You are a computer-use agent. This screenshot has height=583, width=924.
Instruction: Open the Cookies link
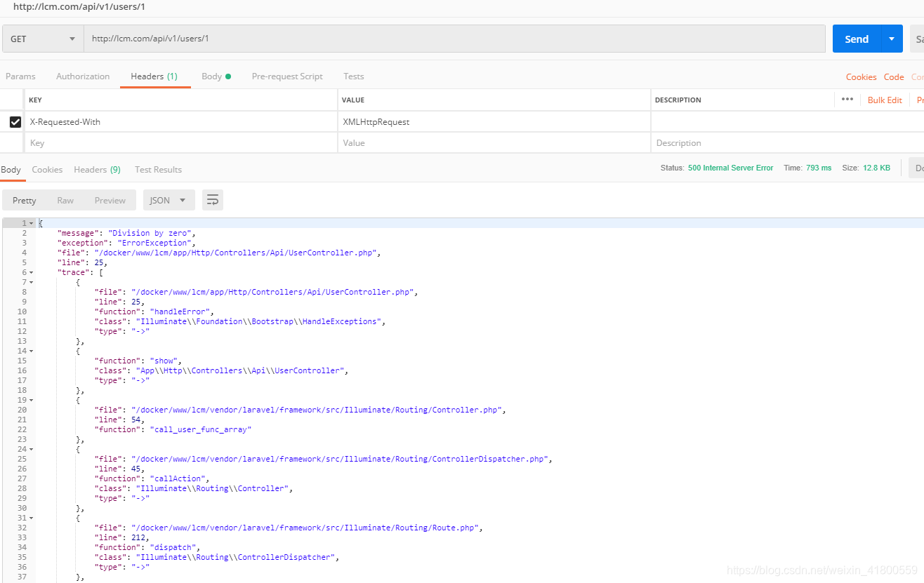pyautogui.click(x=861, y=77)
